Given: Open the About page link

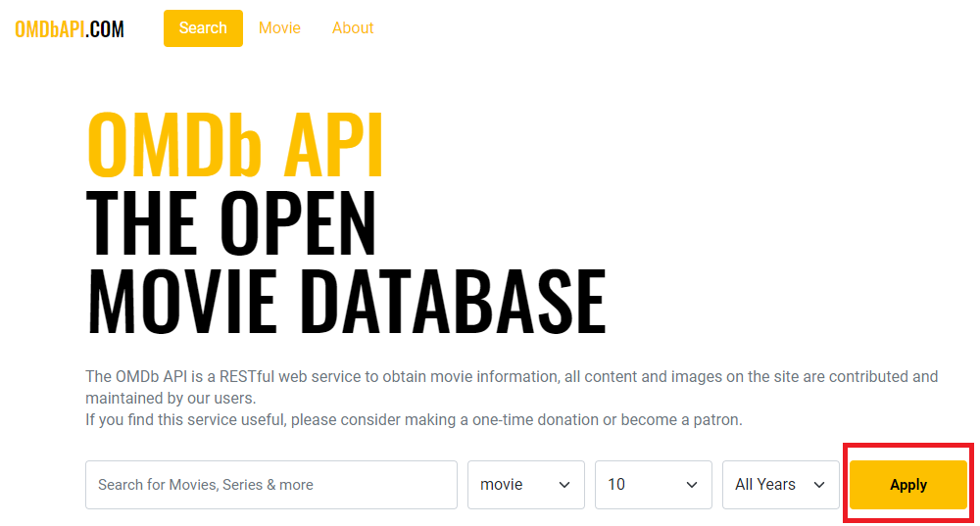Looking at the screenshot, I should (353, 28).
